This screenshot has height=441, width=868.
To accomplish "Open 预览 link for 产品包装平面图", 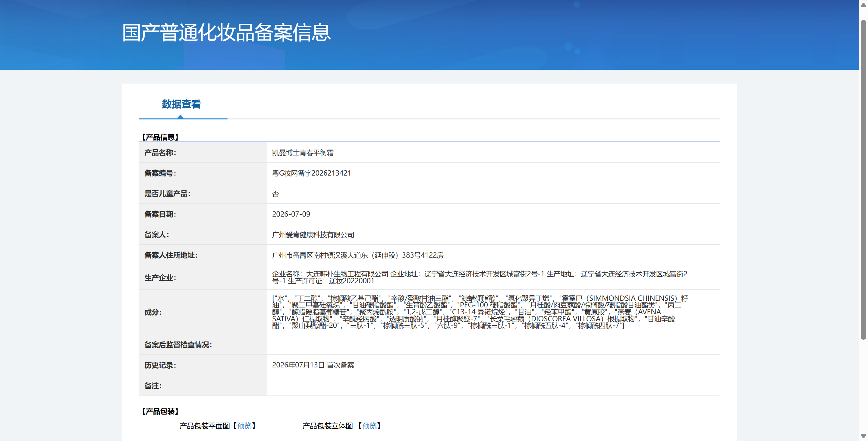I will [244, 426].
